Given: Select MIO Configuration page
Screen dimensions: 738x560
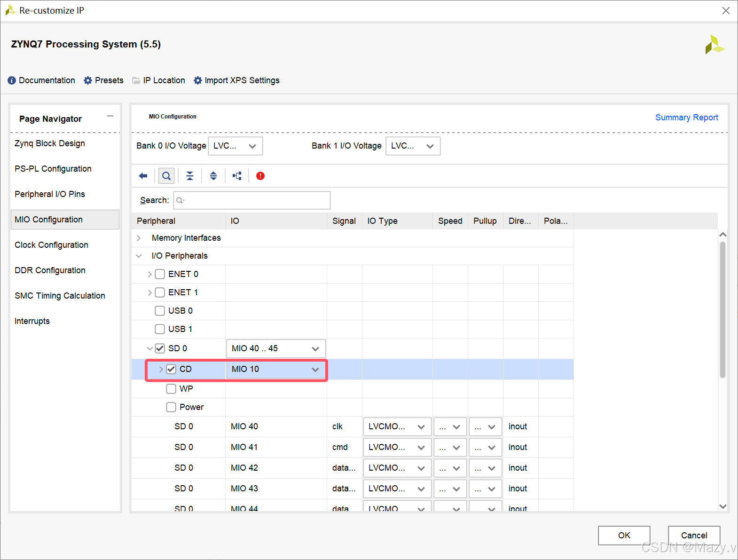Looking at the screenshot, I should pyautogui.click(x=65, y=220).
